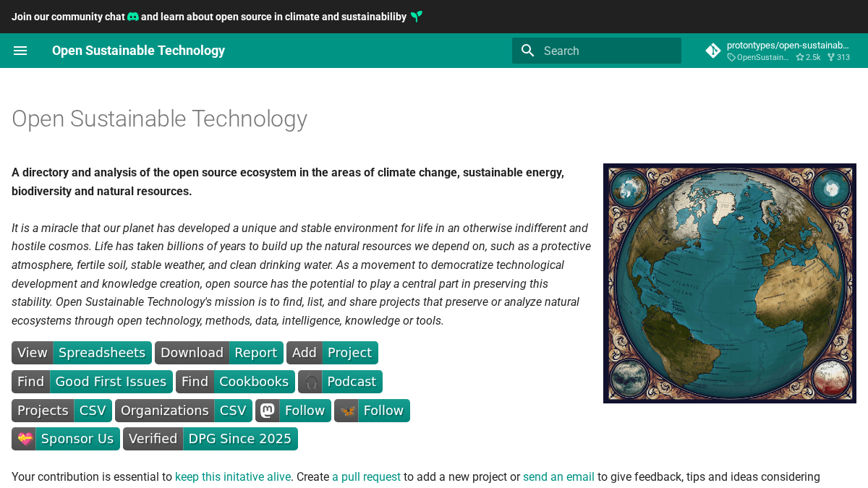This screenshot has height=488, width=868.
Task: Click the bold directory and analysis tagline paragraph
Action: 288,182
